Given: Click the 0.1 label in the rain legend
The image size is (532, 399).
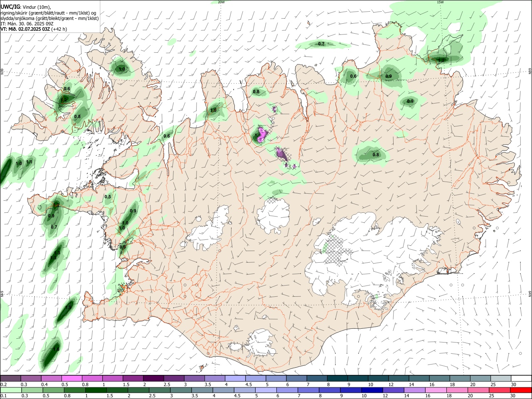Looking at the screenshot, I should pos(3,396).
